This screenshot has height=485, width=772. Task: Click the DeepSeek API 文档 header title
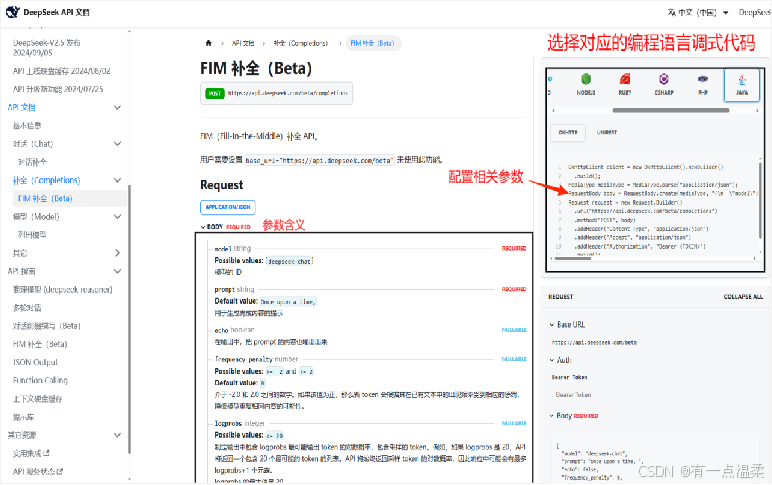tap(57, 12)
